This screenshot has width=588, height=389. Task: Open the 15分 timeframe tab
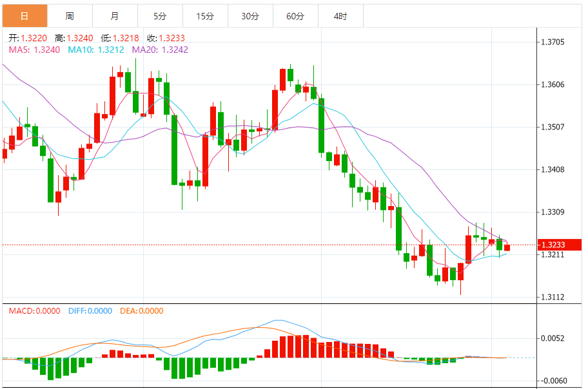[205, 15]
